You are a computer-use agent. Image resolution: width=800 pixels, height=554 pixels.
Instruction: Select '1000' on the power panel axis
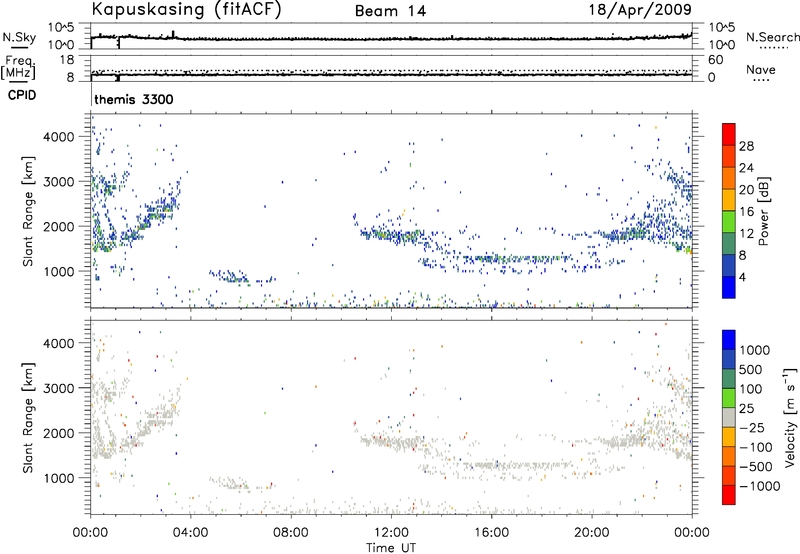(x=59, y=271)
